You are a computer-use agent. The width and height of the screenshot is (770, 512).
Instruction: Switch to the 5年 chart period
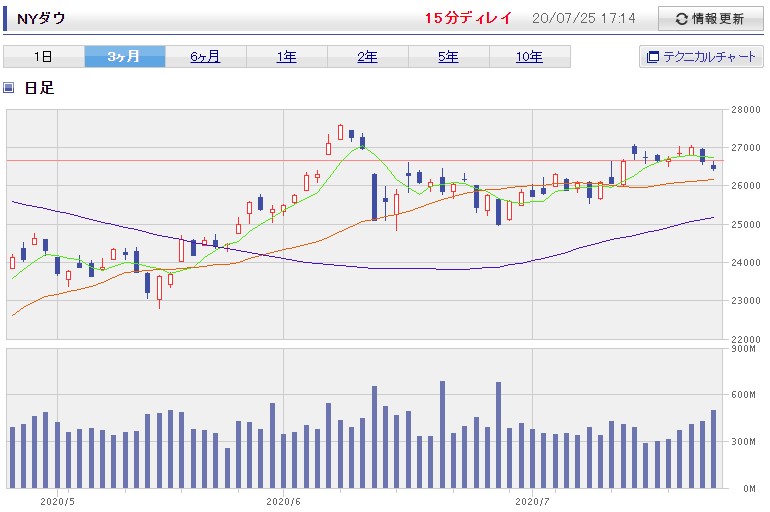tap(448, 56)
